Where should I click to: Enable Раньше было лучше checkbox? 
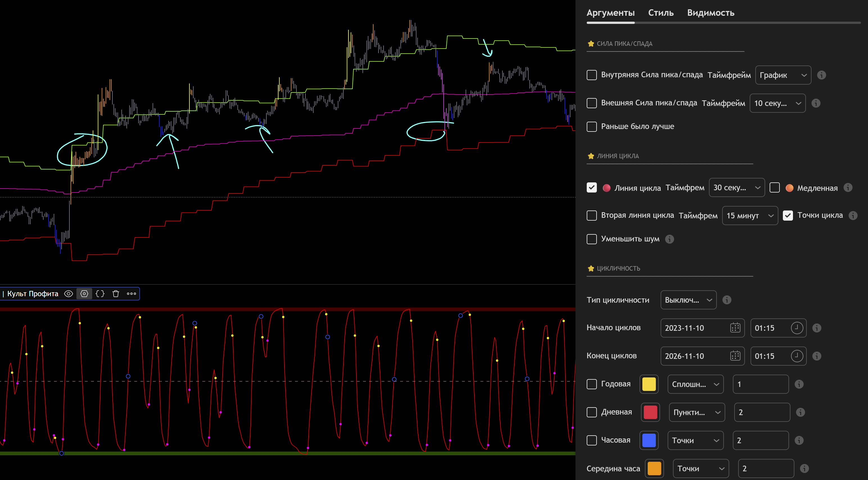click(592, 126)
